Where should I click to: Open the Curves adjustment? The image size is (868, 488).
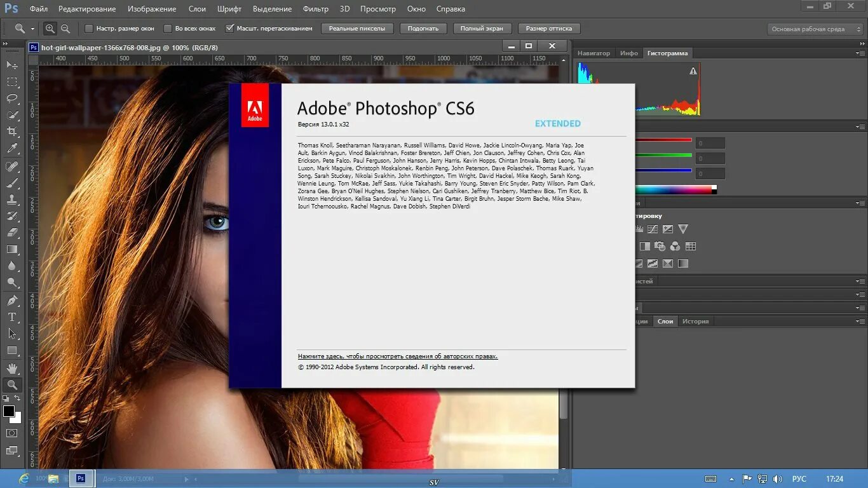point(653,229)
